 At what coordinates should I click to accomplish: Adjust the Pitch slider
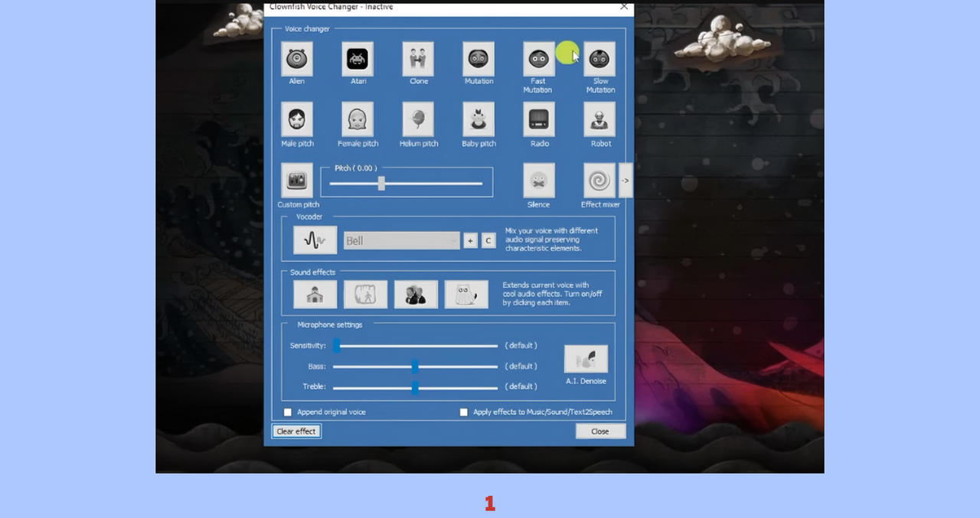point(381,184)
